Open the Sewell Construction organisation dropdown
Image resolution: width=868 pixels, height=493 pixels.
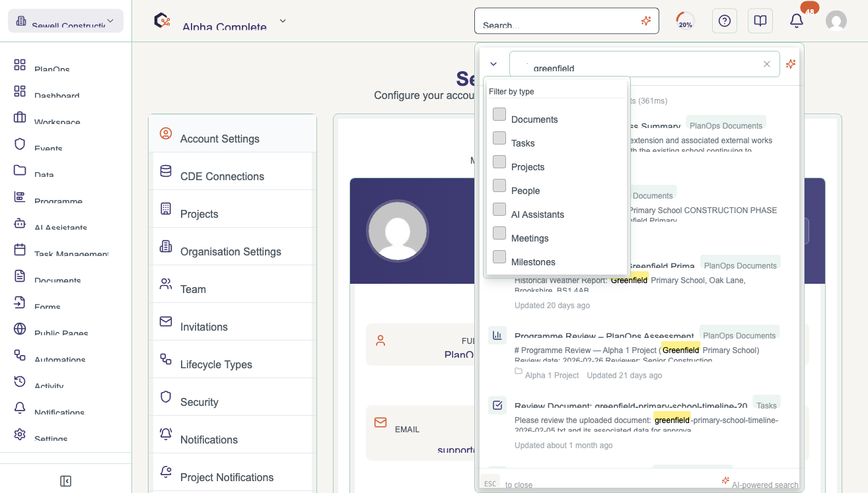(65, 21)
